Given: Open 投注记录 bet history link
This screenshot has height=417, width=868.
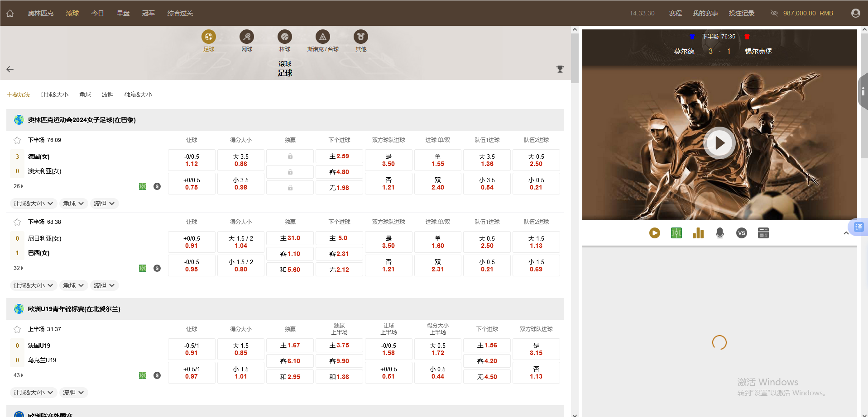Looking at the screenshot, I should (742, 13).
